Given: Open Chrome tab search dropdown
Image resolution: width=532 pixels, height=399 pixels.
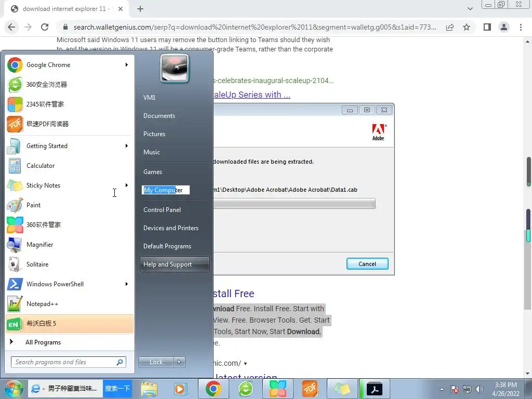Looking at the screenshot, I should (470, 9).
